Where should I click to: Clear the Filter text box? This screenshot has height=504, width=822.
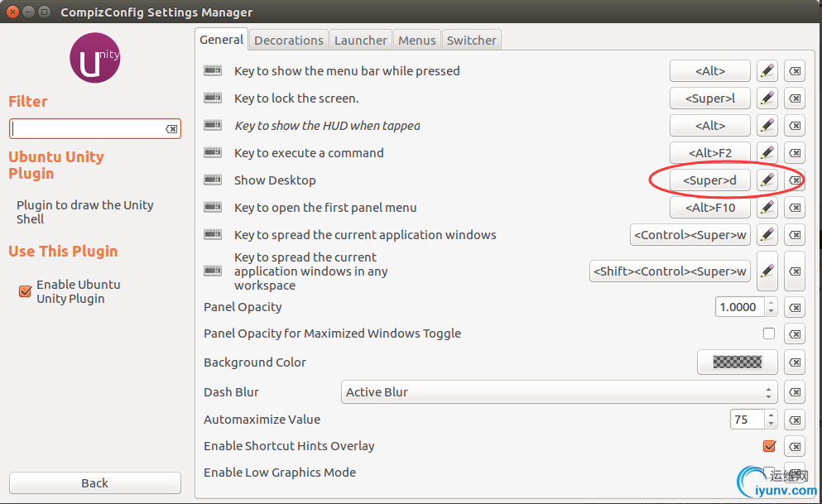pyautogui.click(x=171, y=129)
